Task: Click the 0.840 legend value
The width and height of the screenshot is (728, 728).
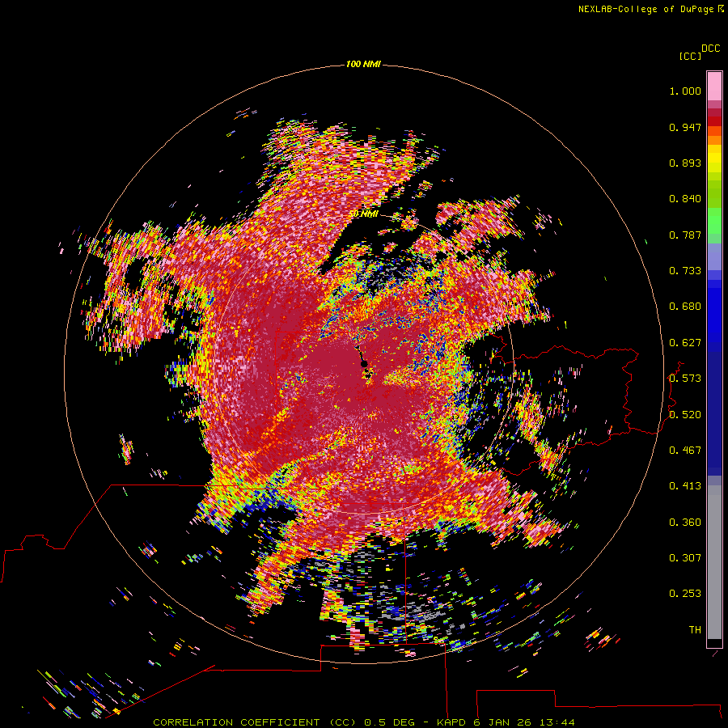Action: 685,199
